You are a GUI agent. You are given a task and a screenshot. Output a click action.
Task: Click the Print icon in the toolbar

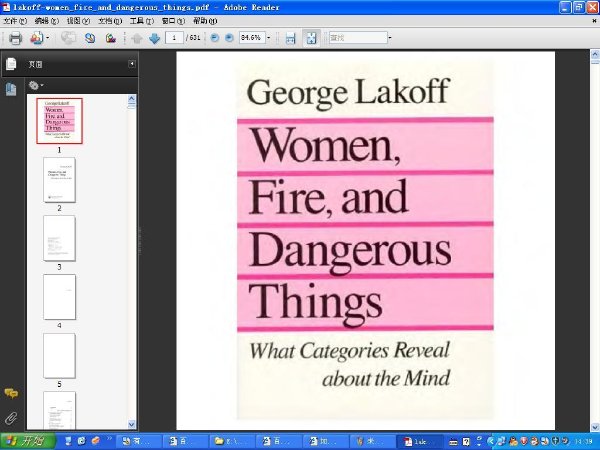click(x=15, y=38)
